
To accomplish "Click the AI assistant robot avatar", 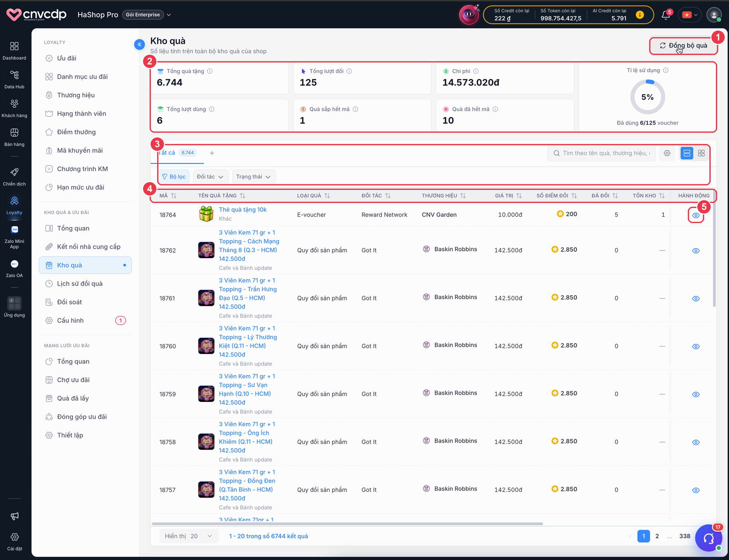I will [x=468, y=15].
